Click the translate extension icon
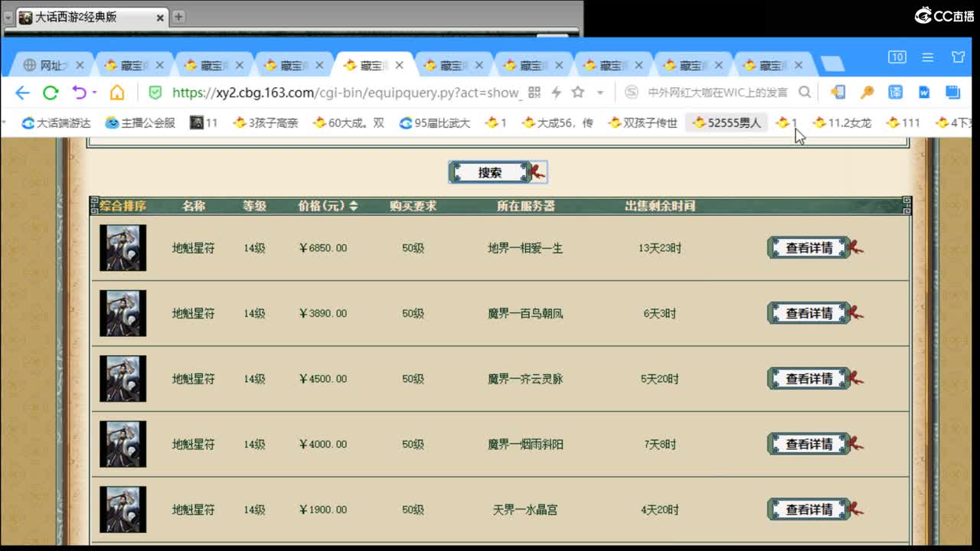Screen dimensions: 980x551 [895, 93]
